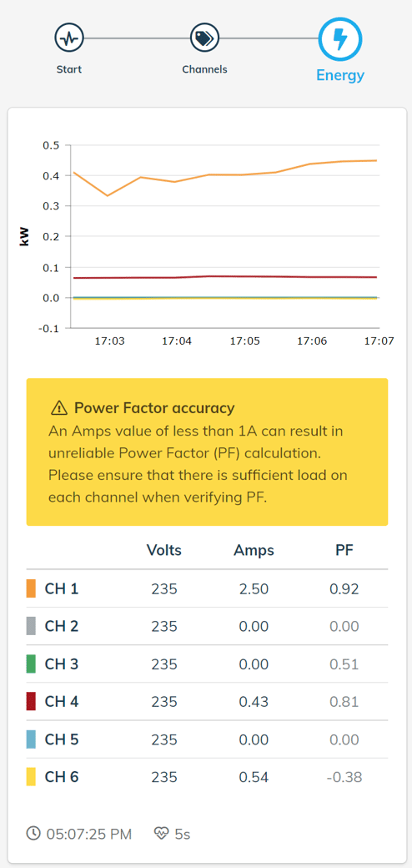The height and width of the screenshot is (868, 412).
Task: Click the PF column header
Action: tap(344, 550)
